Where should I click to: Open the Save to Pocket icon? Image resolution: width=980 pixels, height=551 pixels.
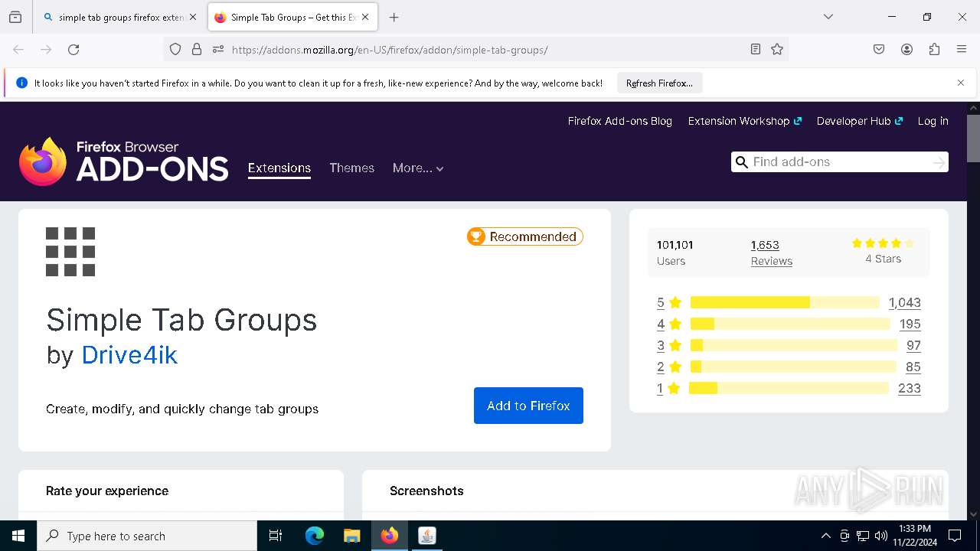click(x=879, y=50)
